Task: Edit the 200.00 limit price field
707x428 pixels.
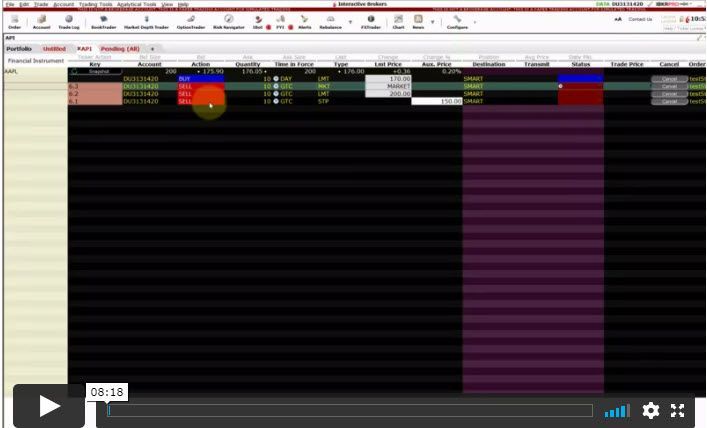Action: tap(388, 94)
